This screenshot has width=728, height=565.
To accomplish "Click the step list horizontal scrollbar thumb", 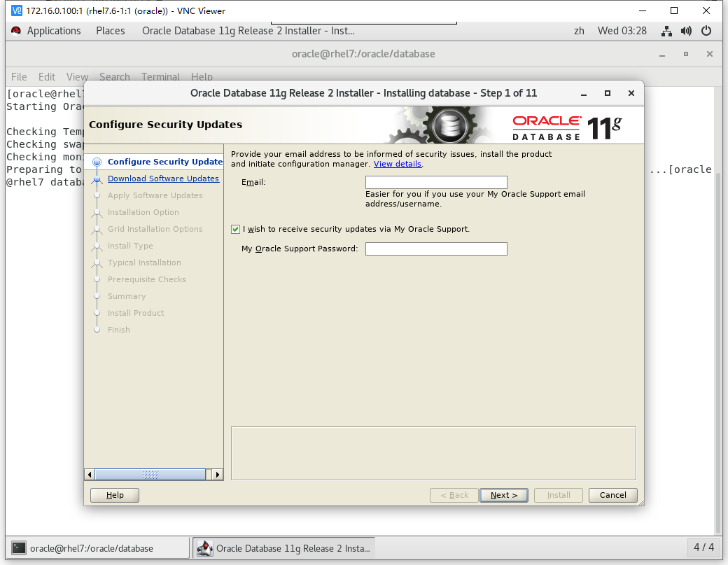I will tap(150, 475).
